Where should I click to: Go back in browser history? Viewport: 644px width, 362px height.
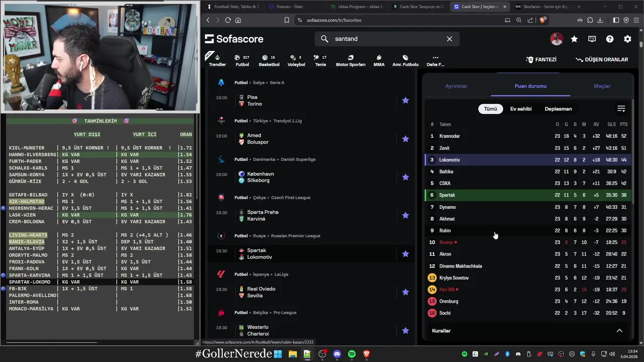[x=208, y=20]
